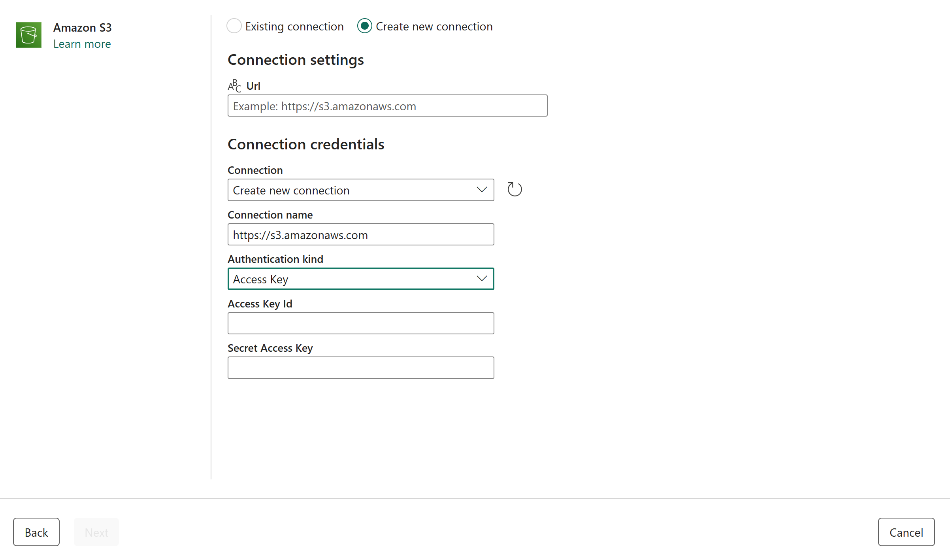Select the Existing connection radio button
This screenshot has height=560, width=950.
click(234, 26)
